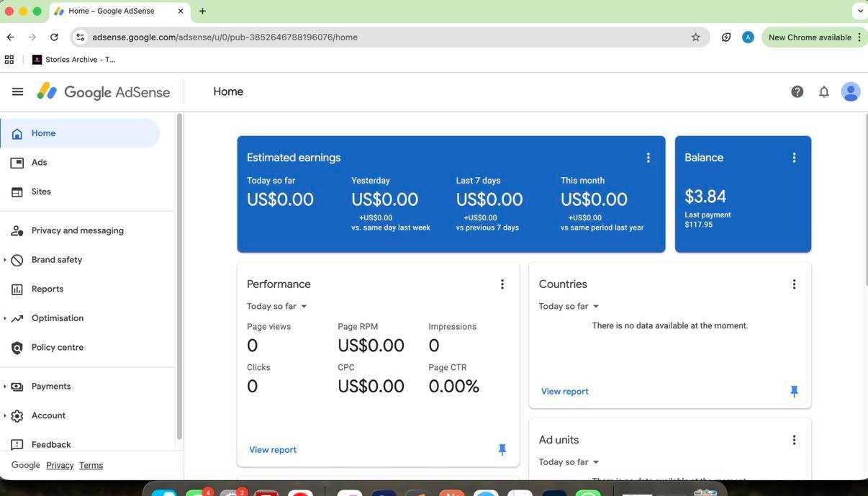Screen dimensions: 868x496
Task: Select Reports in the sidebar
Action: pos(48,289)
